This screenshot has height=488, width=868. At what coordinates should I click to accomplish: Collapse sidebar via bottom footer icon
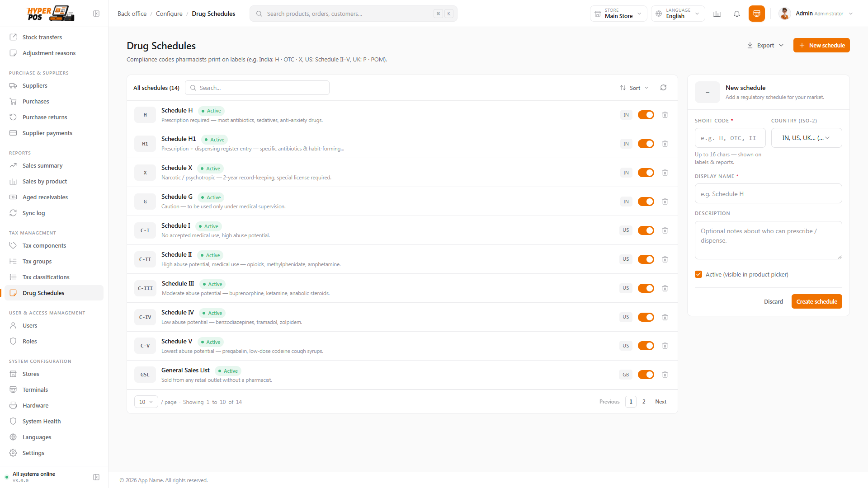pyautogui.click(x=96, y=477)
